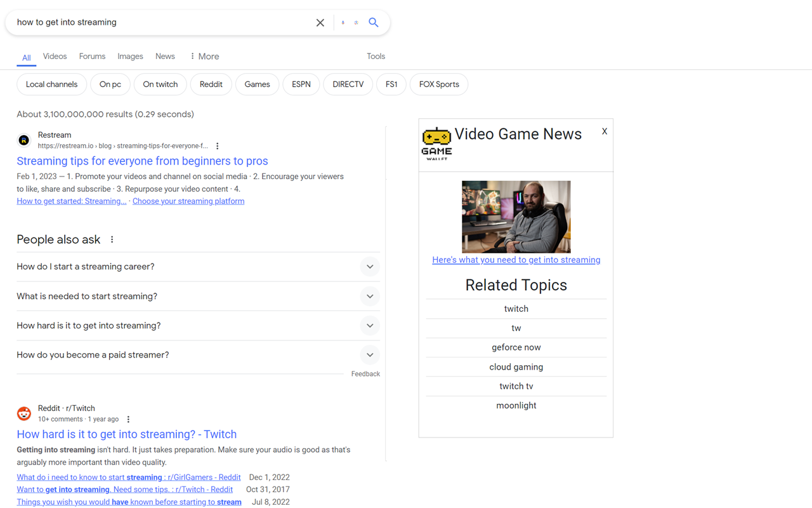Switch to the Videos tab
Screen dimensions: 812x508
[x=55, y=57]
